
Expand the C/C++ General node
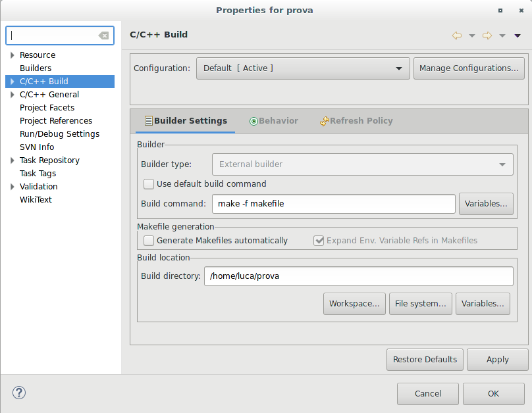(13, 95)
